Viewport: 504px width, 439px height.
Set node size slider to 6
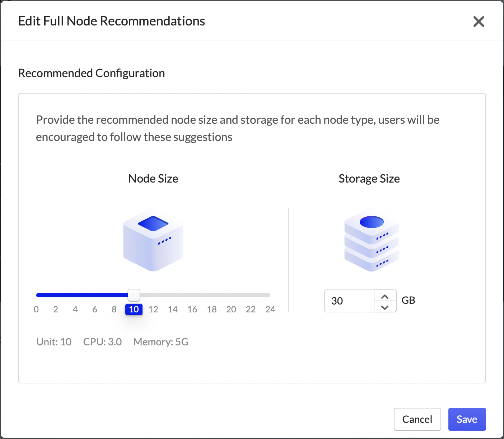(x=95, y=309)
